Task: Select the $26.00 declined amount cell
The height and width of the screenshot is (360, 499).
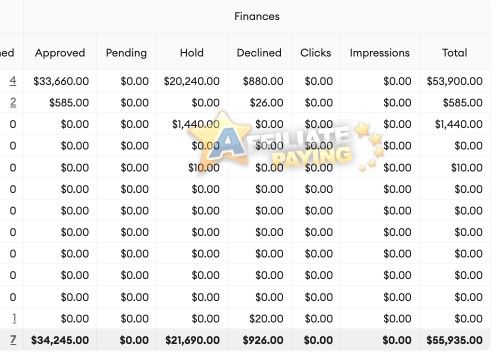Action: [x=266, y=103]
